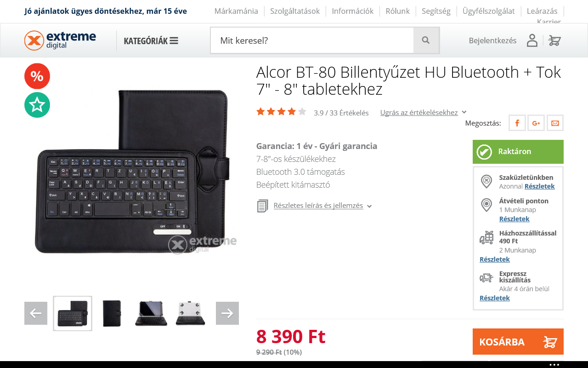Open the user account icon

tap(532, 40)
